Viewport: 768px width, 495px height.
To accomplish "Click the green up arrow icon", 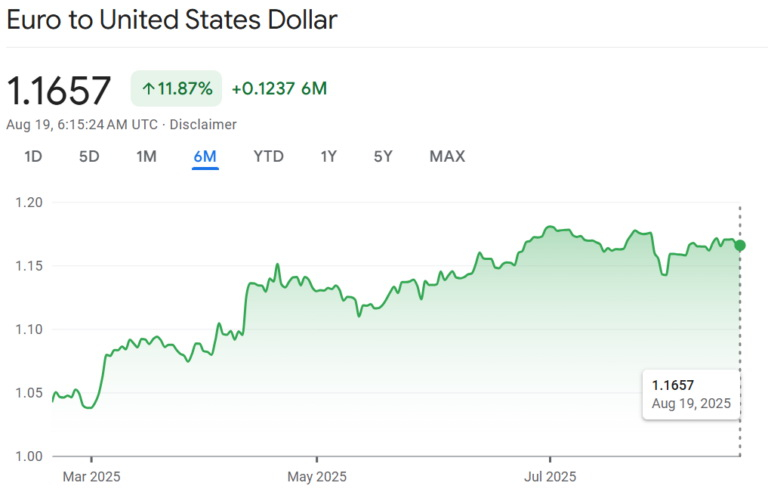I will coord(148,89).
